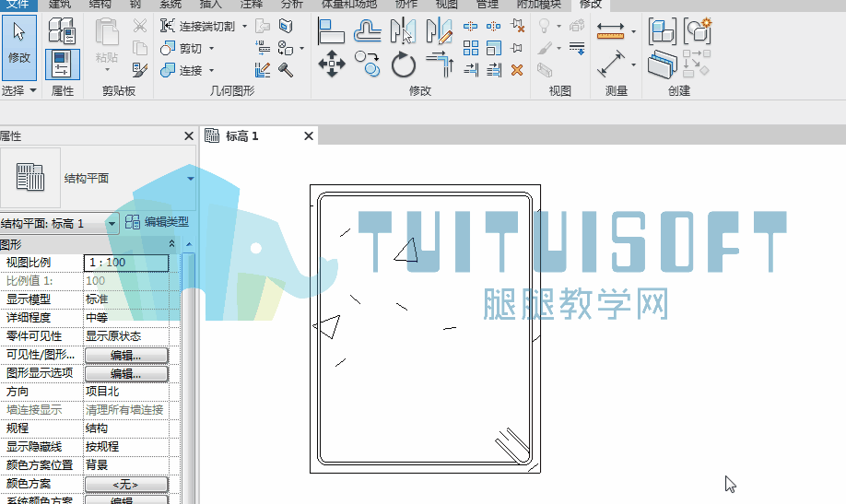Select Mirror - Draw Axis tool

pos(440,30)
